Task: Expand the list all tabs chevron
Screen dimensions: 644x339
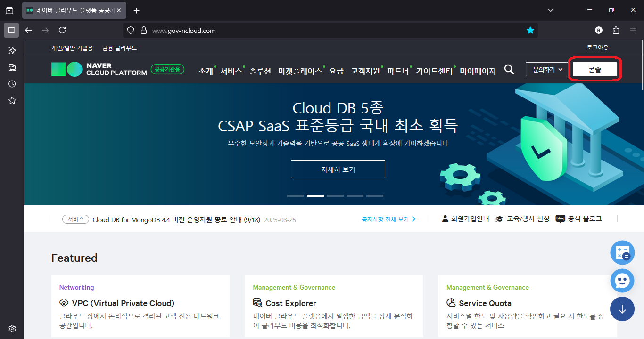Action: click(x=551, y=10)
